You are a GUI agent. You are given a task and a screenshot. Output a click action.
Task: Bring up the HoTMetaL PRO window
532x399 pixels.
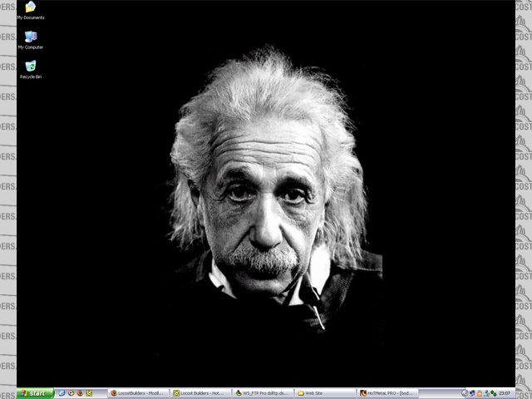[387, 393]
